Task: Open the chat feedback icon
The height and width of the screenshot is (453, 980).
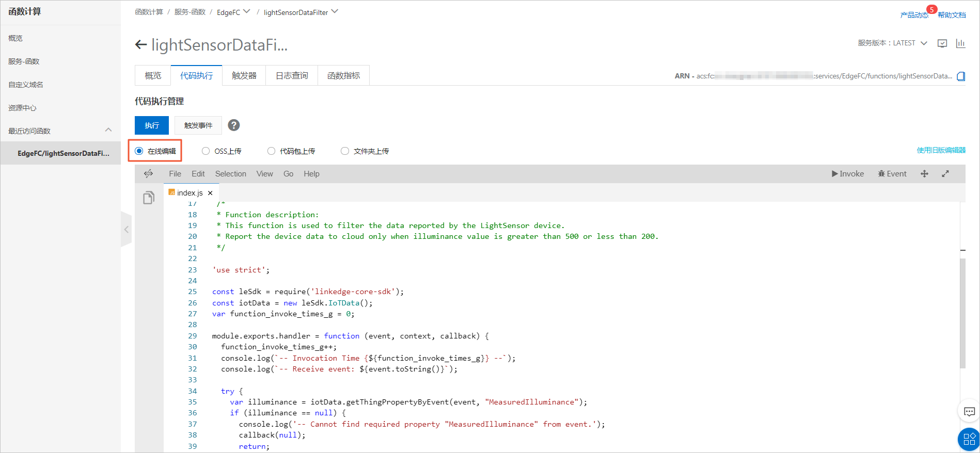Action: click(x=969, y=412)
